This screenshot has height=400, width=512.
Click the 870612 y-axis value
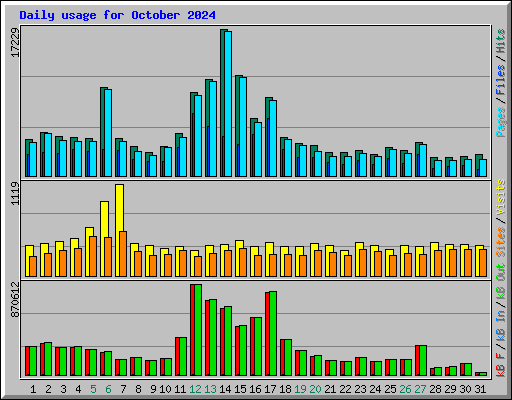pos(15,300)
